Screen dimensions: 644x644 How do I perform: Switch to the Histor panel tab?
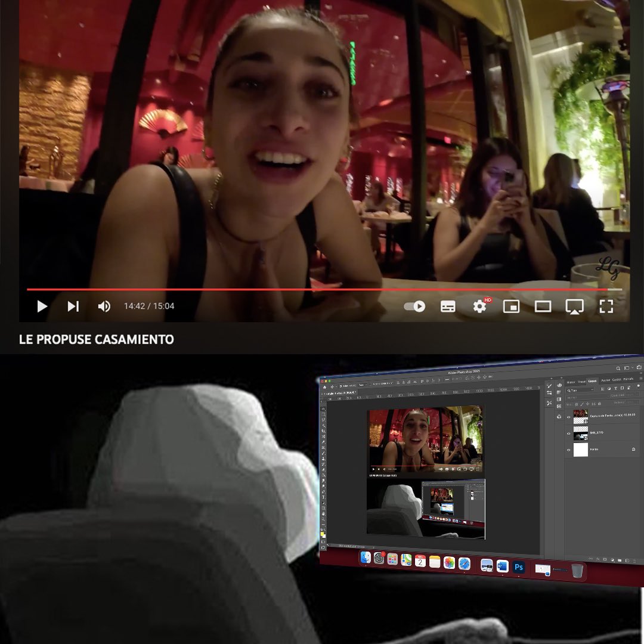click(571, 382)
